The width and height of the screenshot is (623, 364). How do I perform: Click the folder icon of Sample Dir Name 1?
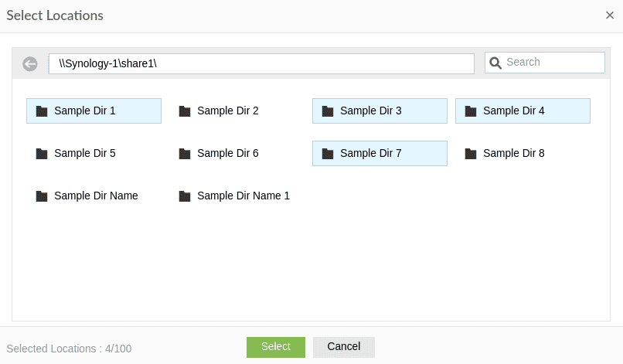[x=185, y=196]
